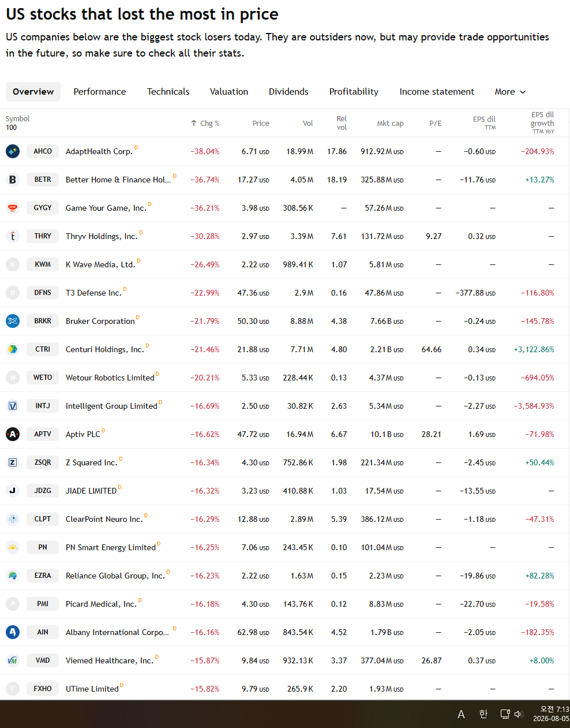Image resolution: width=570 pixels, height=728 pixels.
Task: Open the PN Smart Energy Limited link
Action: coord(111,547)
